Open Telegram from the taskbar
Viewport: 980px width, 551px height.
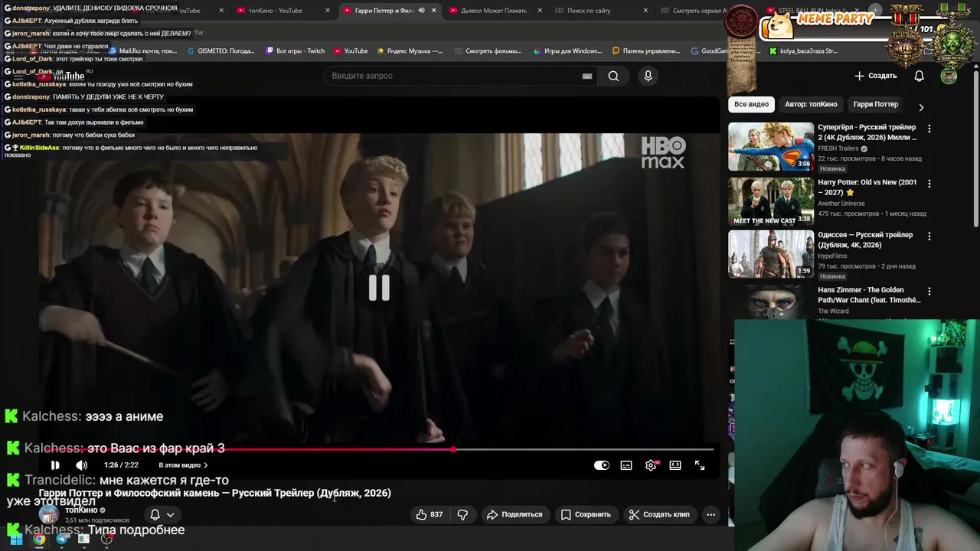61,539
